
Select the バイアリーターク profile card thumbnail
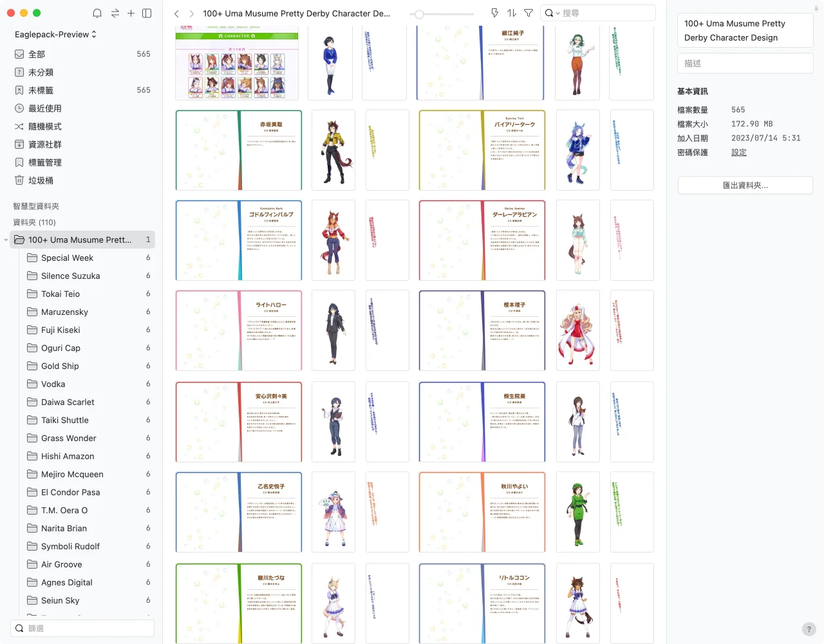tap(482, 150)
